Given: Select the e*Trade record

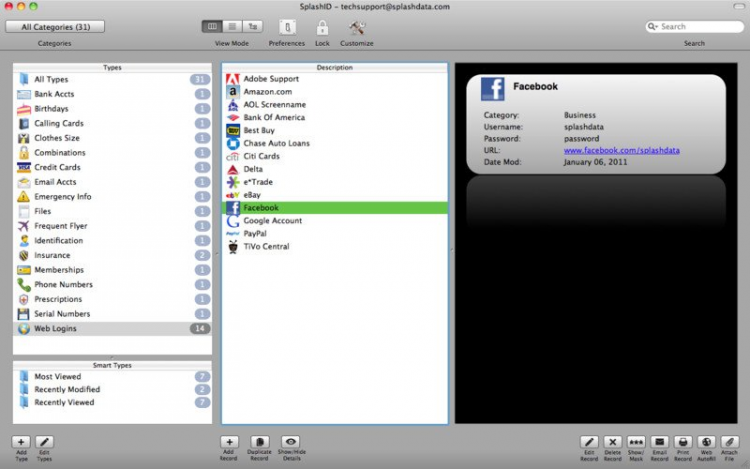Looking at the screenshot, I should pyautogui.click(x=335, y=182).
